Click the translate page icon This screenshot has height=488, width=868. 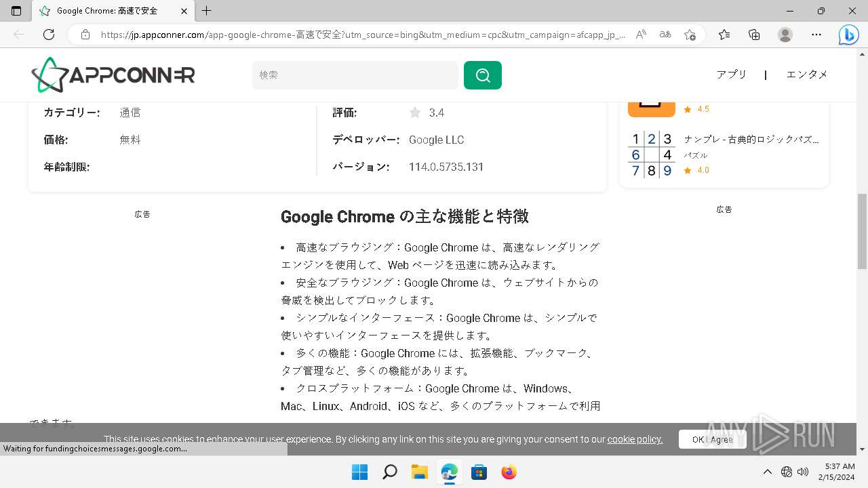pos(665,35)
